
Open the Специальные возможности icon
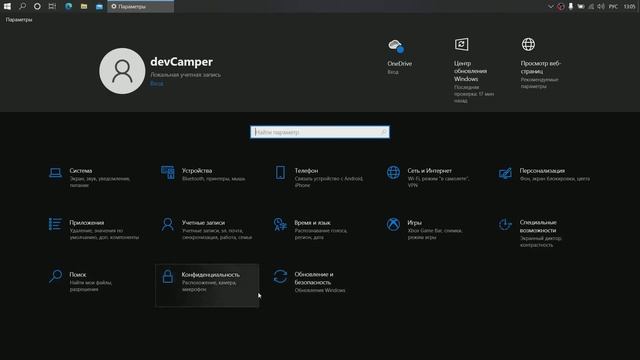point(505,224)
